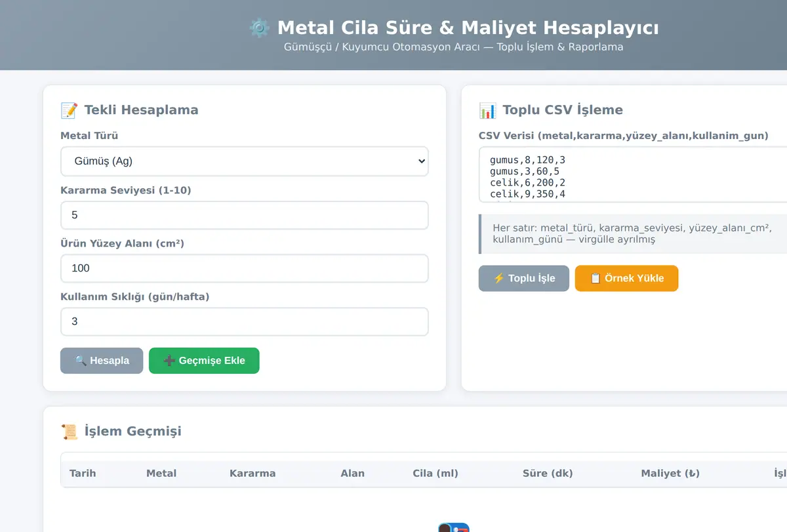The width and height of the screenshot is (787, 532).
Task: Click the Ürün Yüzey Alanı (cm²) label
Action: pos(122,243)
